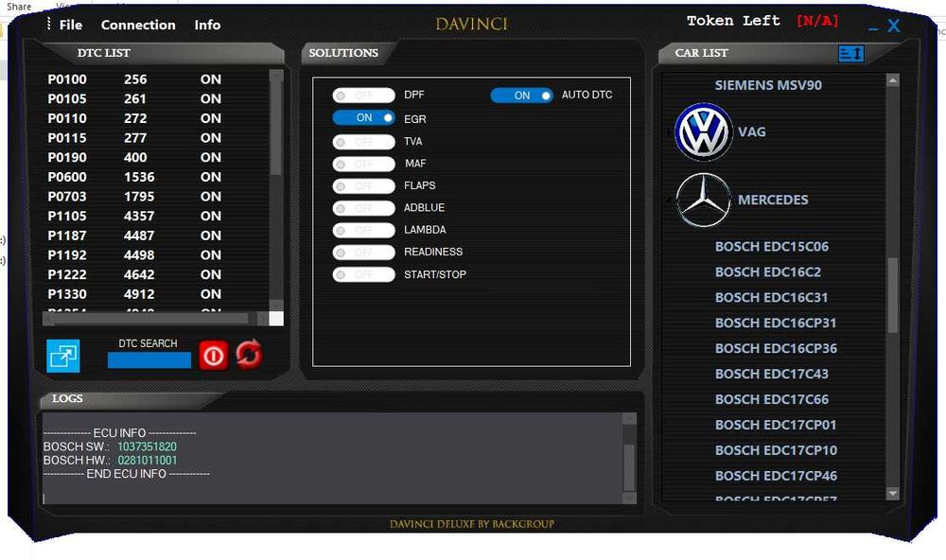Viewport: 946px width, 560px height.
Task: Enable the START/STOP switch
Action: 364,274
